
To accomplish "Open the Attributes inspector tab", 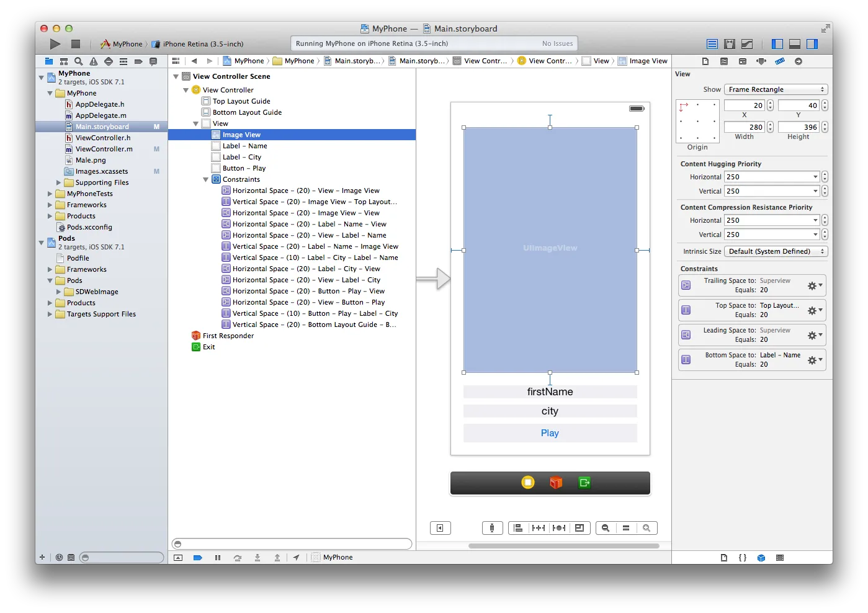I will coord(761,61).
